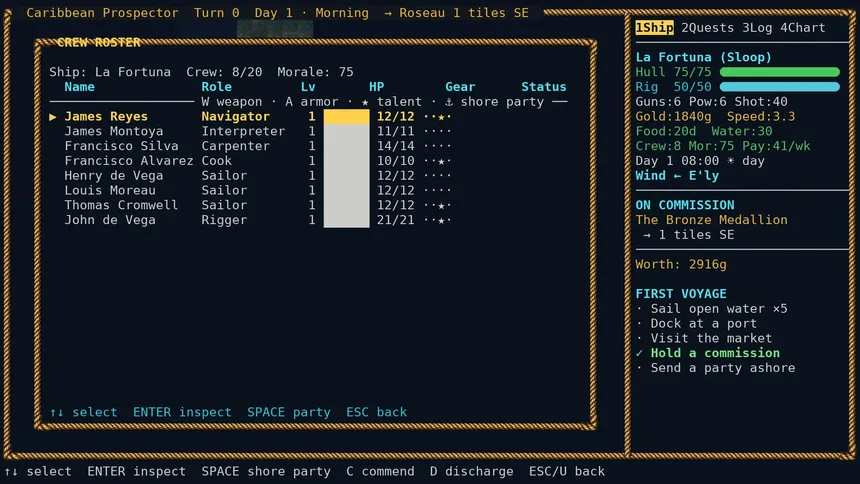Click the Interpreter role text
The width and height of the screenshot is (860, 484).
[243, 131]
